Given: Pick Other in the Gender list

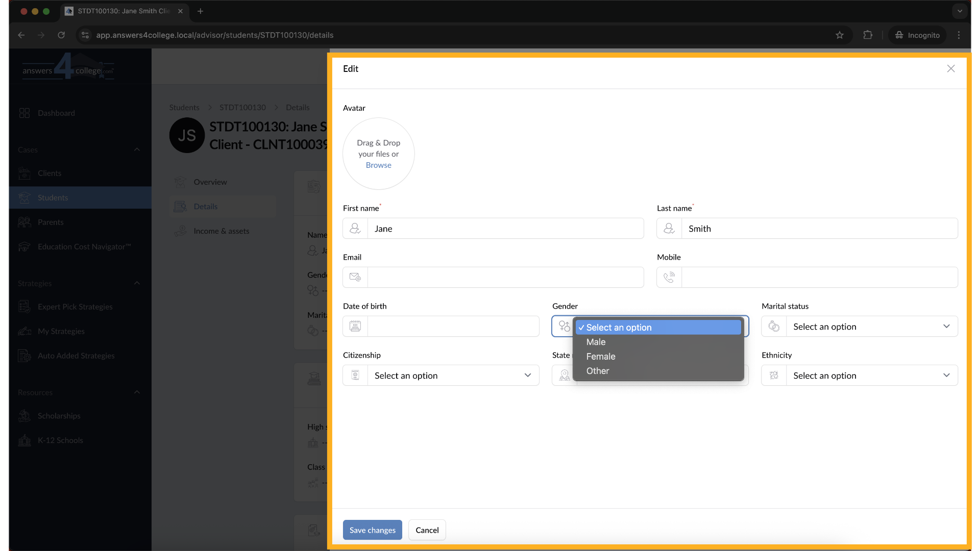Looking at the screenshot, I should point(598,371).
